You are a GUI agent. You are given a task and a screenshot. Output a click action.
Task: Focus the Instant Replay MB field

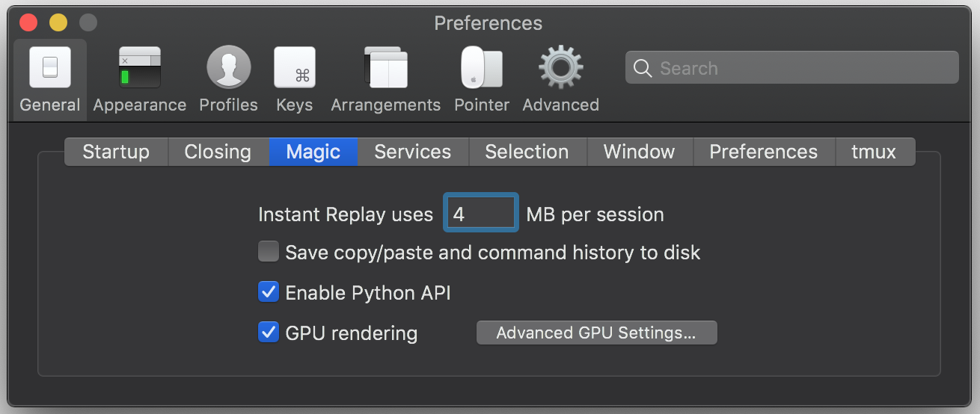pyautogui.click(x=480, y=214)
